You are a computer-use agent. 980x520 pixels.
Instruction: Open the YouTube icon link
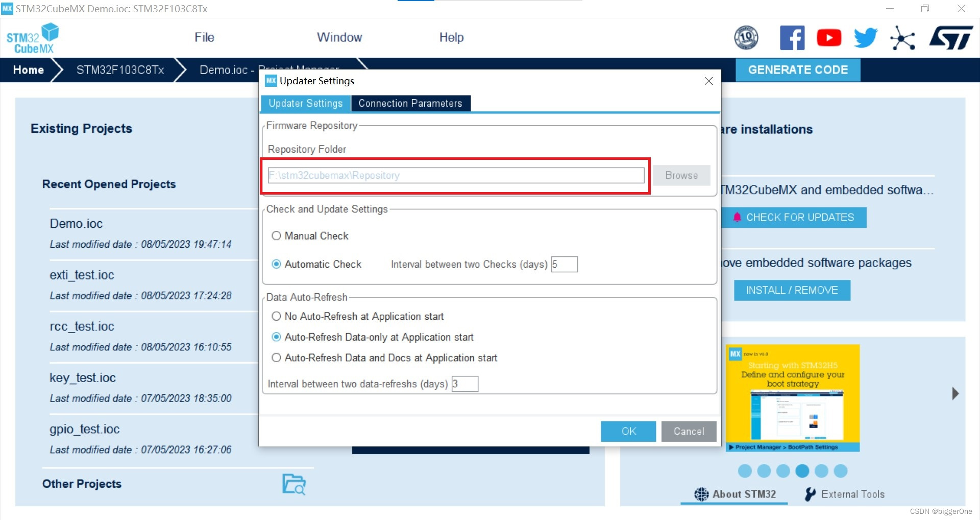click(x=829, y=38)
